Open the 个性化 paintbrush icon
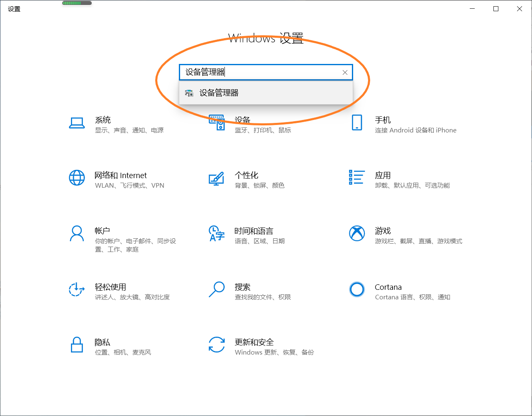532x416 pixels. pos(217,179)
